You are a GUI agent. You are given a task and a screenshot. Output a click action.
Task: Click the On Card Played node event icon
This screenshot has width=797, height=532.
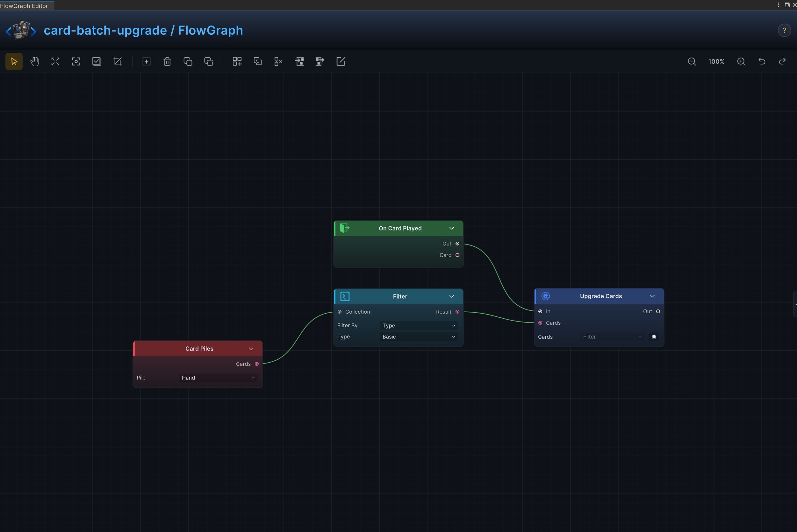point(345,228)
